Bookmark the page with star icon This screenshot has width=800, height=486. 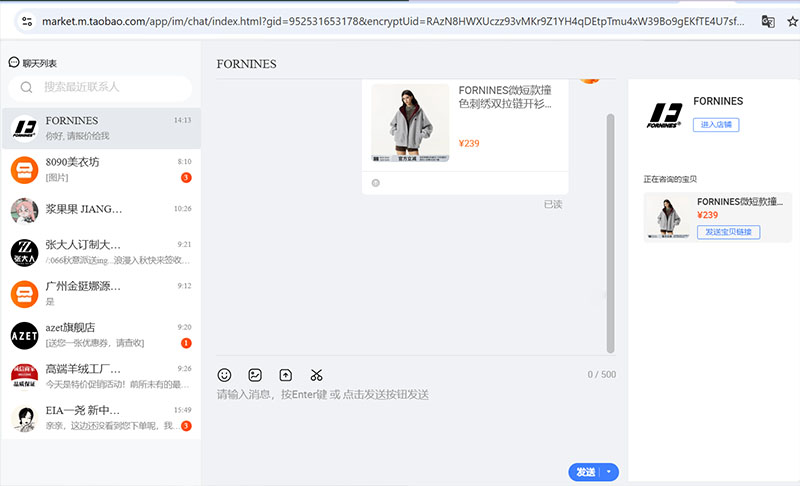pyautogui.click(x=792, y=21)
